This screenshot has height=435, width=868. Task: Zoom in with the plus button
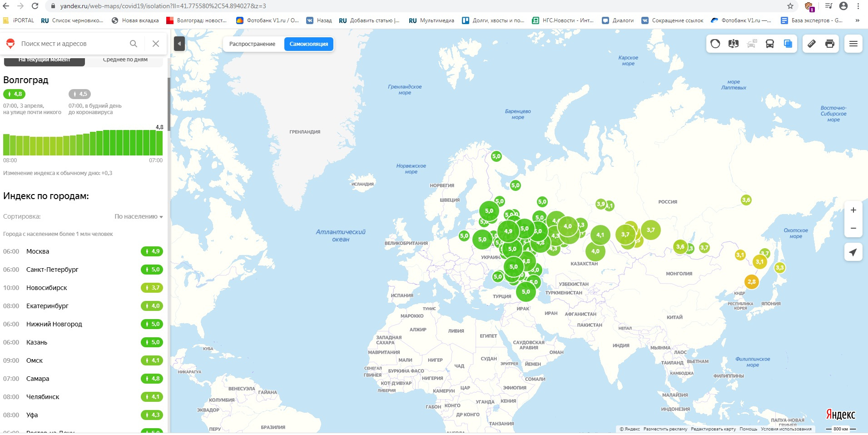(x=853, y=210)
